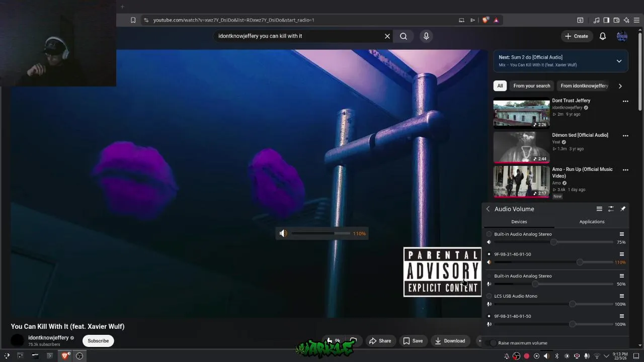
Task: Click the Create button
Action: [x=577, y=36]
